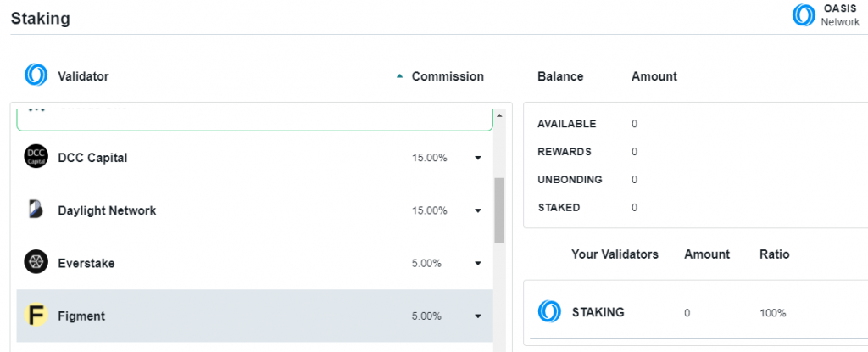Click the Oasis icon beside Validator header
This screenshot has width=868, height=352.
(x=36, y=75)
